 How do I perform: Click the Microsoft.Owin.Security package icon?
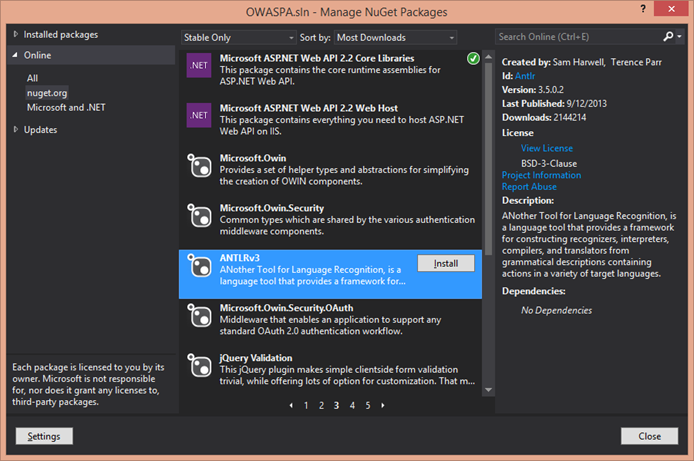click(199, 215)
